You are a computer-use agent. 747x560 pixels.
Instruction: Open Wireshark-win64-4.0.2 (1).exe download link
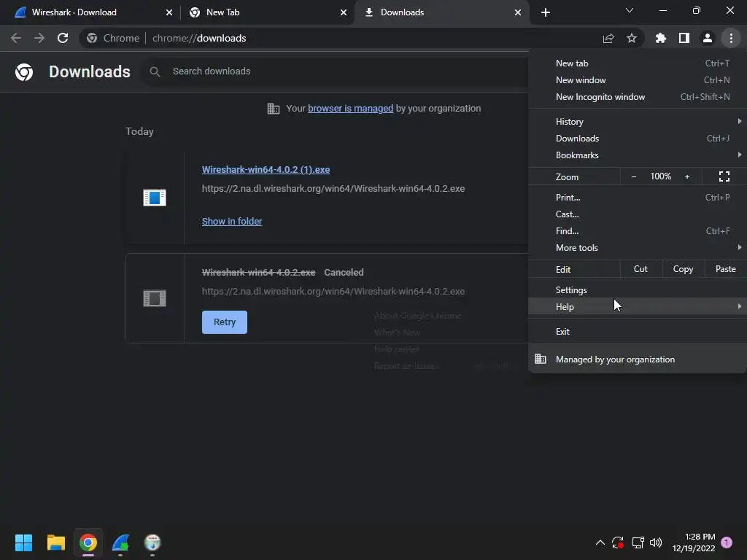266,169
